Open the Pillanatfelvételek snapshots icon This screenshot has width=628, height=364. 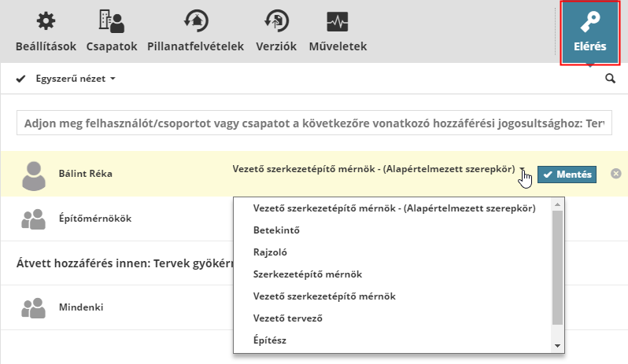coord(195,21)
